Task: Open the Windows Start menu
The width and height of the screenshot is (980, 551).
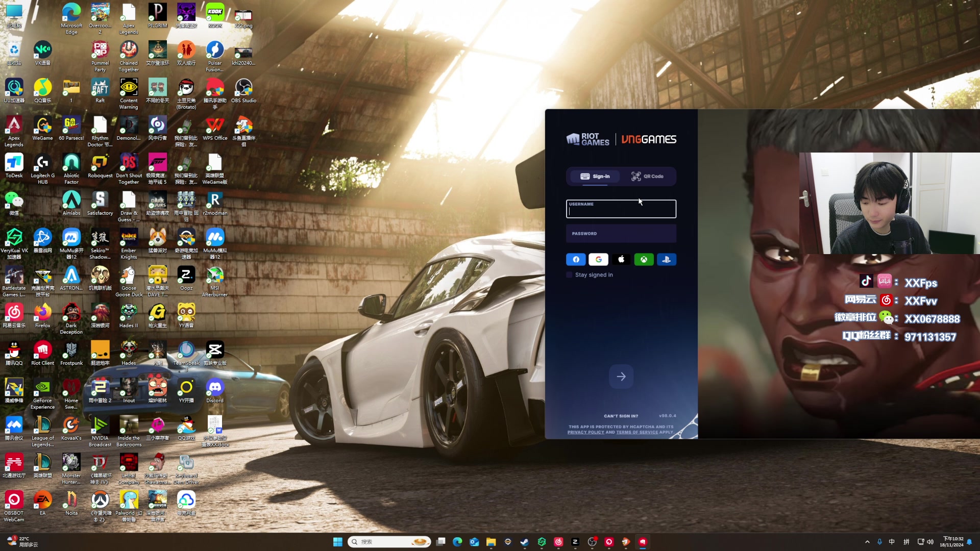Action: (338, 542)
